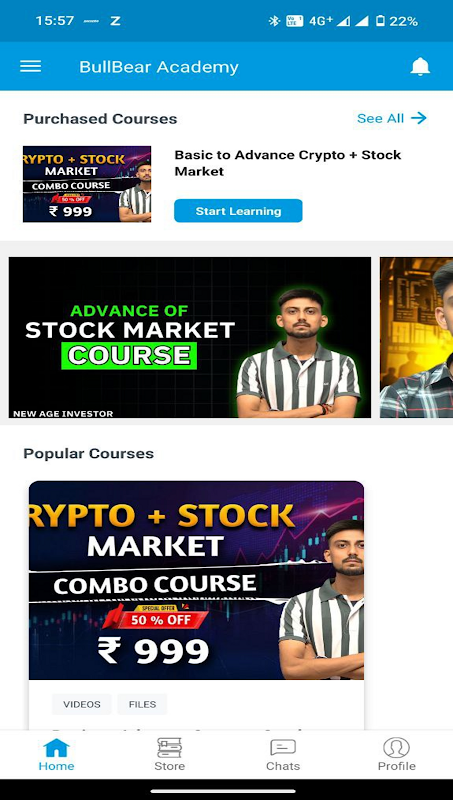Open the hamburger navigation menu

pos(31,66)
